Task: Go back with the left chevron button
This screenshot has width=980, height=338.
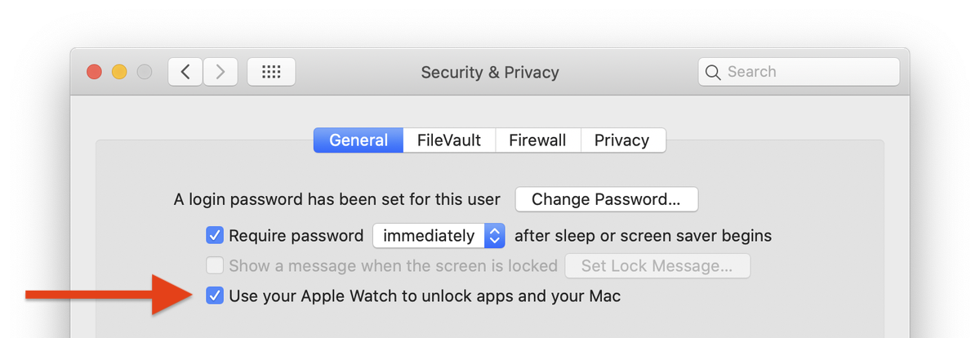Action: coord(185,72)
